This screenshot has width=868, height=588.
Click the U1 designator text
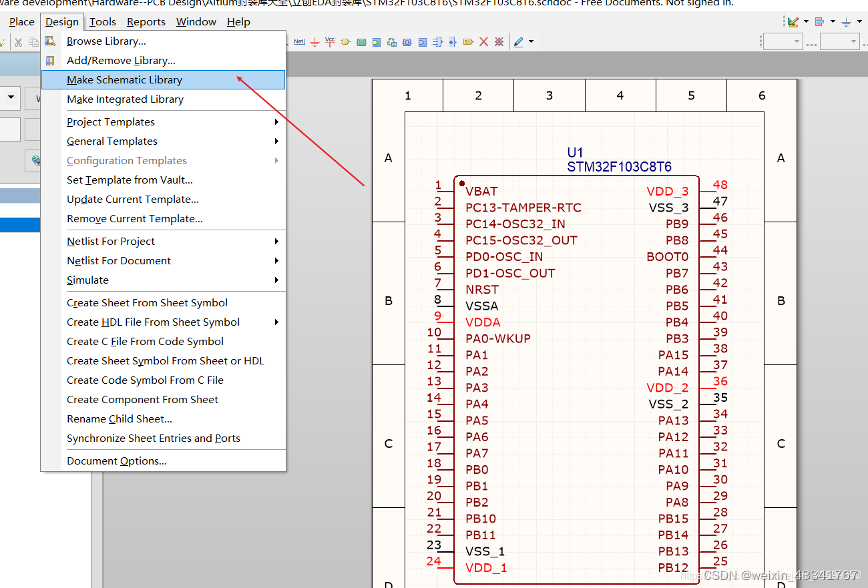click(x=574, y=153)
